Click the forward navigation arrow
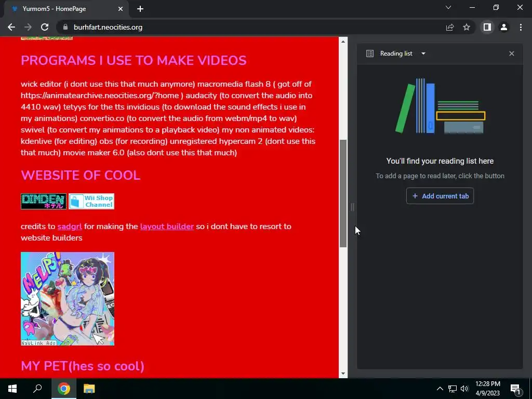The height and width of the screenshot is (399, 532). coord(28,27)
